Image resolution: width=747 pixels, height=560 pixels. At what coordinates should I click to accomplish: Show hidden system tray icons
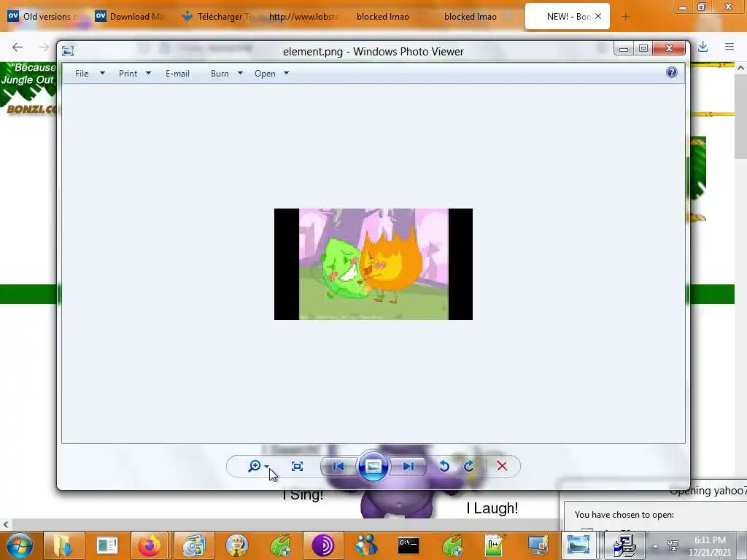click(x=656, y=546)
